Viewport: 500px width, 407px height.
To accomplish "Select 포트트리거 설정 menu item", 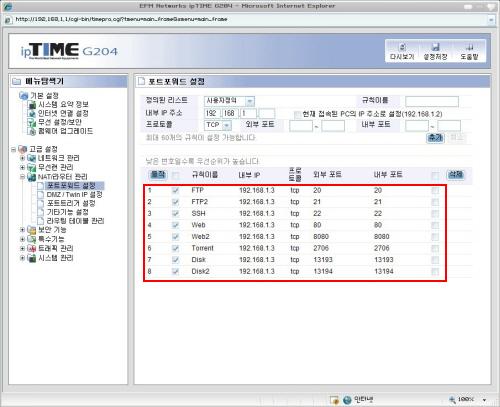I will (x=71, y=203).
